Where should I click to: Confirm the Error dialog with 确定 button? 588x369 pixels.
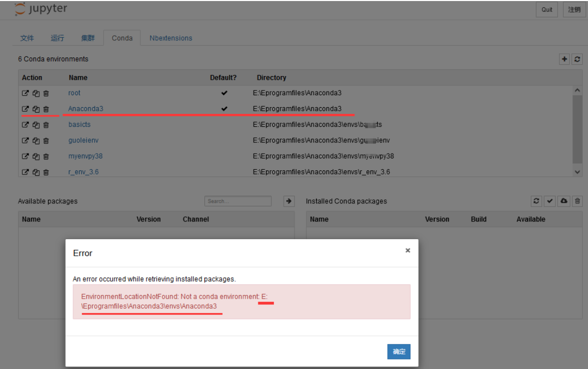point(399,351)
